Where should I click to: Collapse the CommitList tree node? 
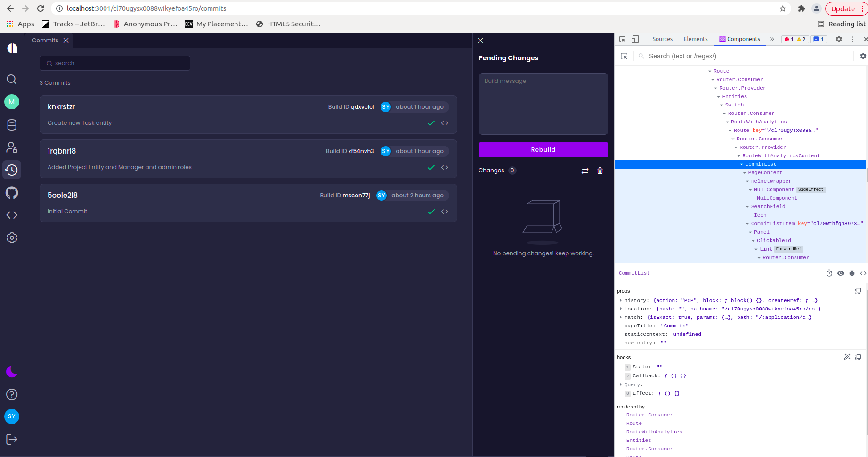[x=742, y=164]
